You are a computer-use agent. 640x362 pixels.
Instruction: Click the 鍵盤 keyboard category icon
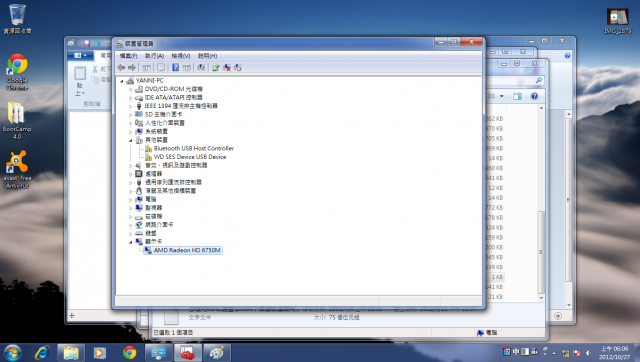coord(139,233)
